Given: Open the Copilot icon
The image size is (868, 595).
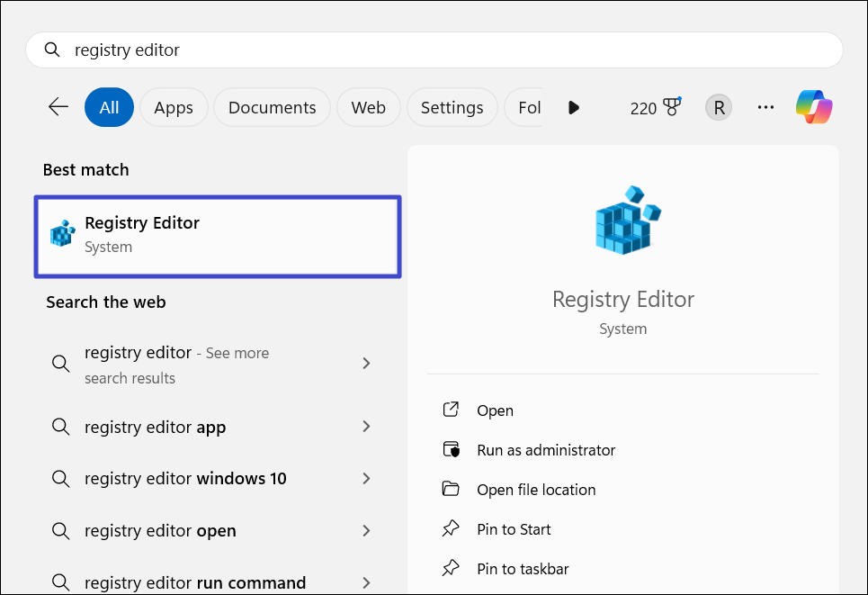Looking at the screenshot, I should point(813,107).
